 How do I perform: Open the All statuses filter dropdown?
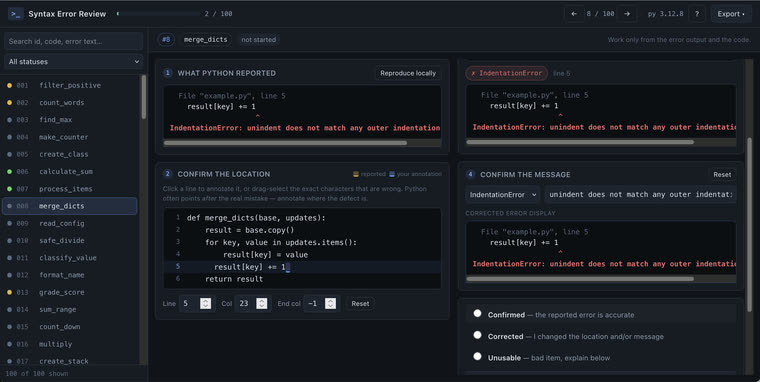(x=74, y=62)
